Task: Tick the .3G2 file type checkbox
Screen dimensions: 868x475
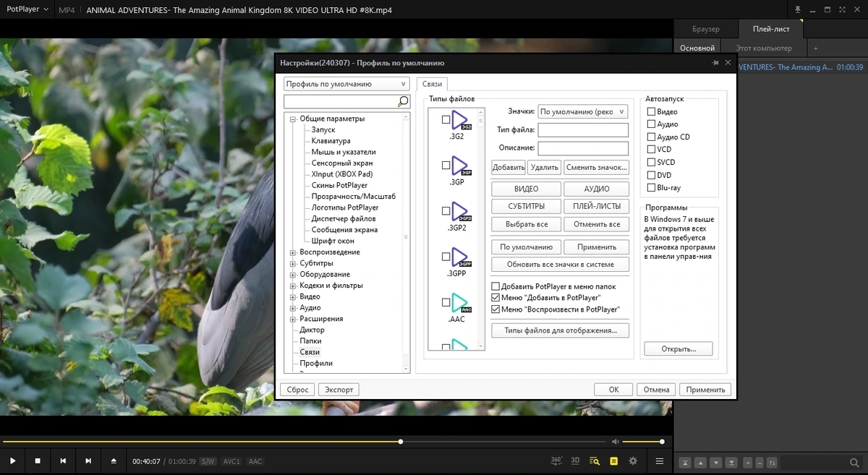Action: click(446, 120)
